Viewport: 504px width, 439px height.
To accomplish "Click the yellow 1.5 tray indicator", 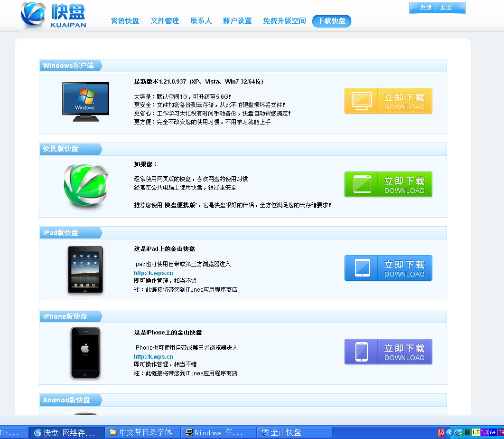I will [476, 432].
